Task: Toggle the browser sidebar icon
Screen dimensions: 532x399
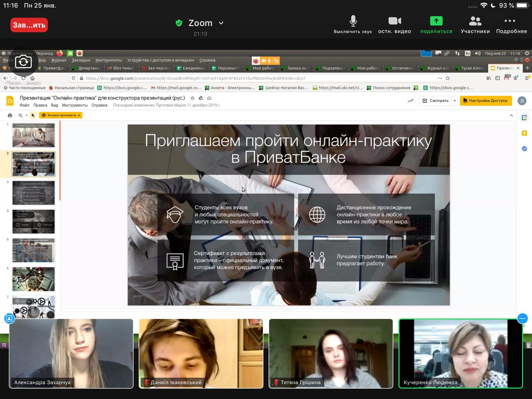Action: (x=497, y=78)
